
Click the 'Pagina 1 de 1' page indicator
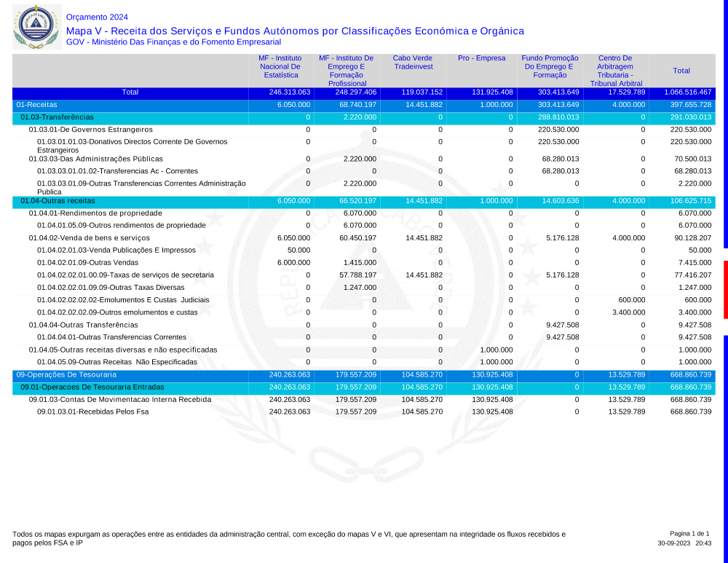pyautogui.click(x=689, y=534)
